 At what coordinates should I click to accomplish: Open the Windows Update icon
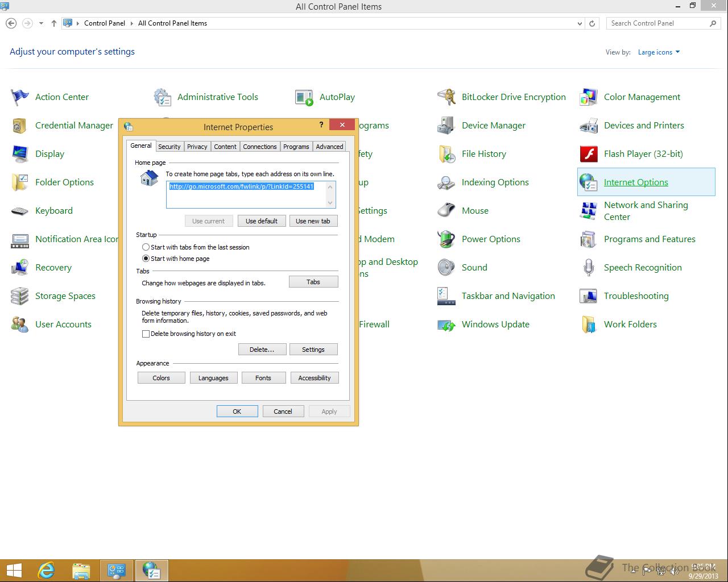446,325
